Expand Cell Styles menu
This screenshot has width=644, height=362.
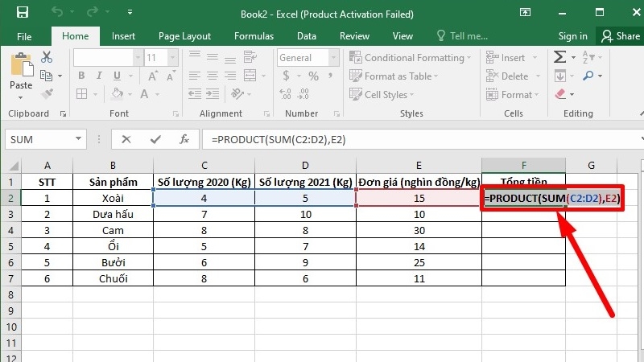382,94
